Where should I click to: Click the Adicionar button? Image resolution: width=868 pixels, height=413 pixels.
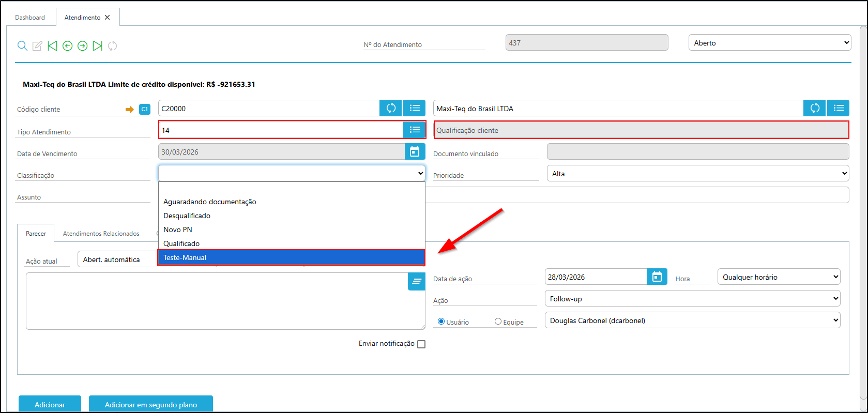50,404
